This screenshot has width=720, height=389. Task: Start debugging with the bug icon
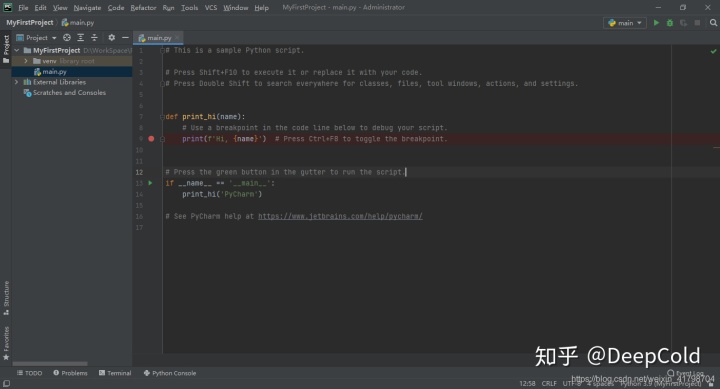click(x=670, y=23)
